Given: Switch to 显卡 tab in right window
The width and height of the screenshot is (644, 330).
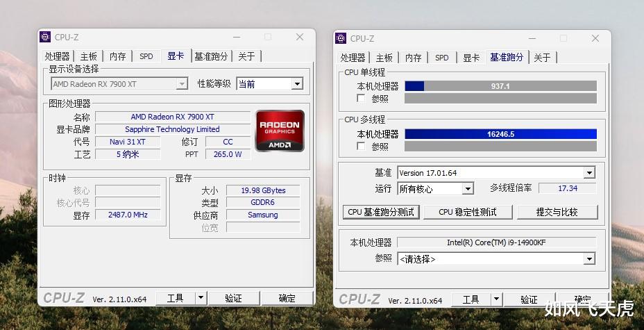Looking at the screenshot, I should pyautogui.click(x=471, y=58).
